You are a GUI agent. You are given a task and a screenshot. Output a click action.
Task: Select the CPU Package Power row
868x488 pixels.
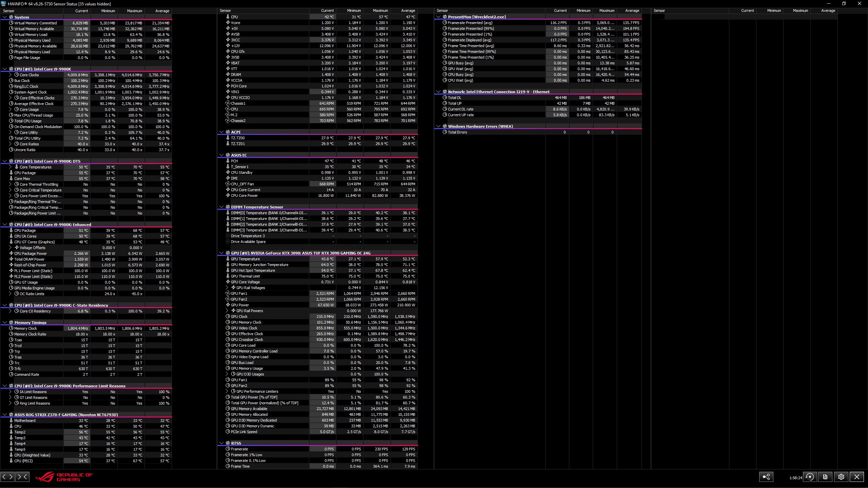31,253
